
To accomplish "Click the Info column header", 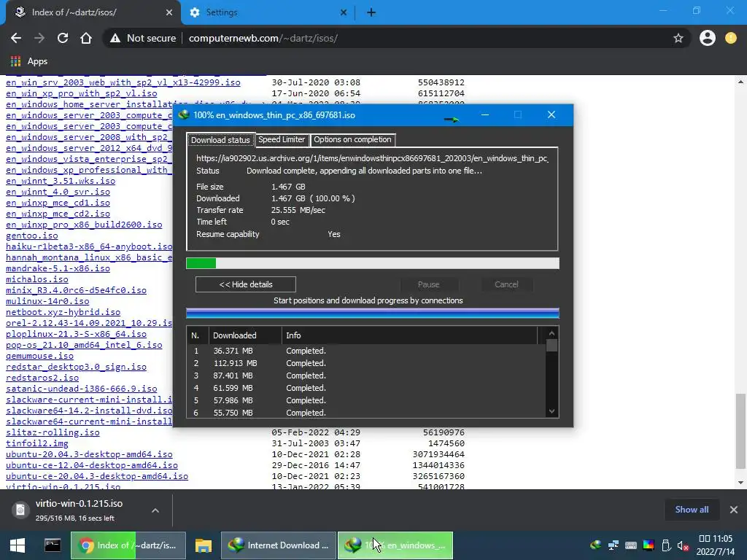I will coord(410,335).
